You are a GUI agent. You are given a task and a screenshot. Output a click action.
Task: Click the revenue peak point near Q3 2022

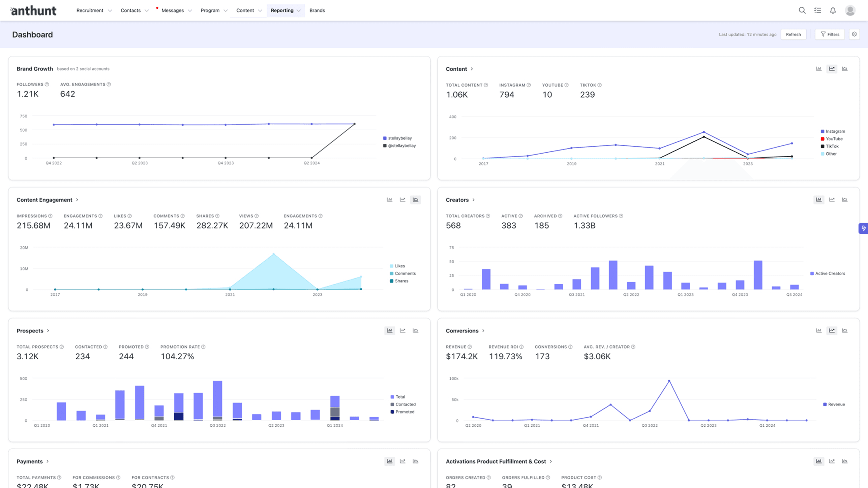tap(669, 381)
